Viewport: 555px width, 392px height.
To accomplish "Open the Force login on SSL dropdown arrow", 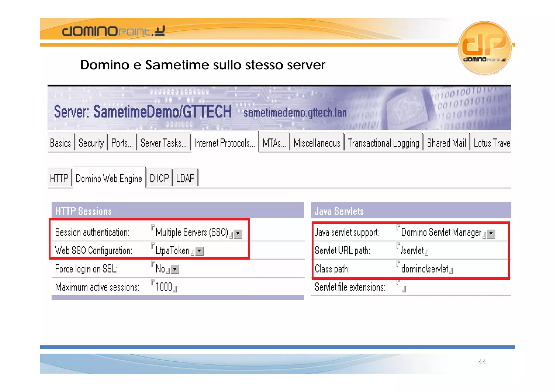I will 175,269.
